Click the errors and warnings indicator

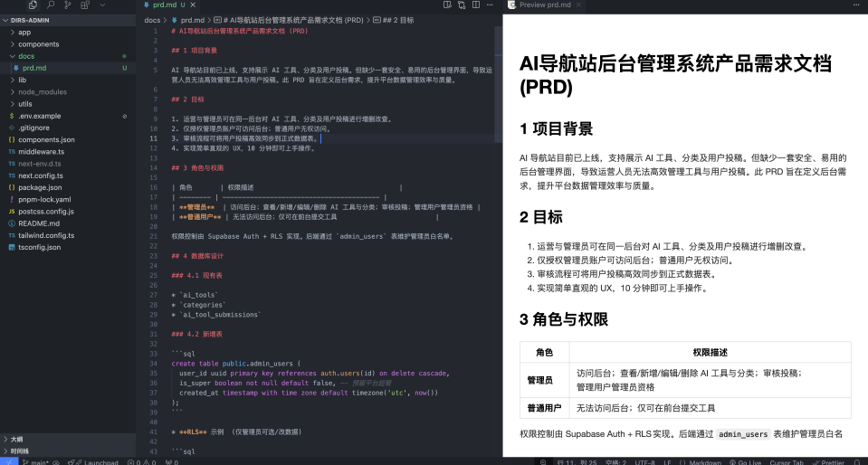tap(141, 461)
